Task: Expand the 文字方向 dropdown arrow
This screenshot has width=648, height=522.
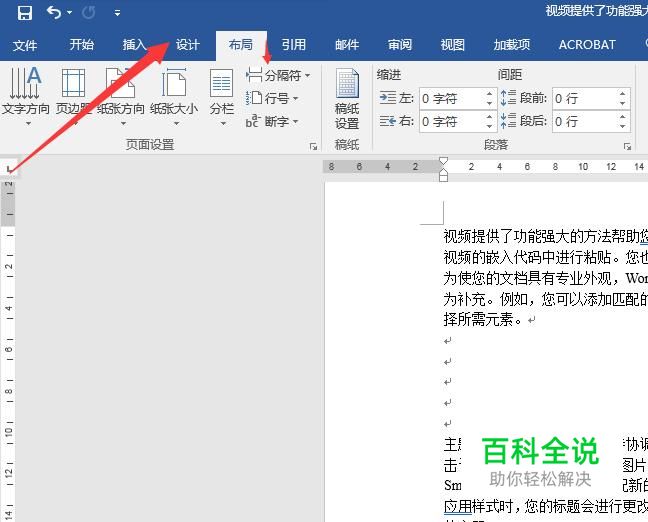Action: point(28,124)
